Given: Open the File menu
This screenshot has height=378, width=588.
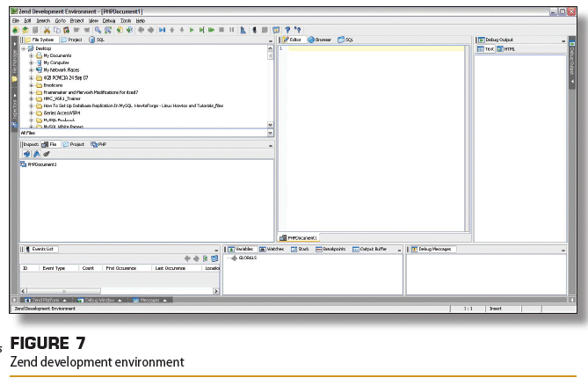Looking at the screenshot, I should pos(15,20).
